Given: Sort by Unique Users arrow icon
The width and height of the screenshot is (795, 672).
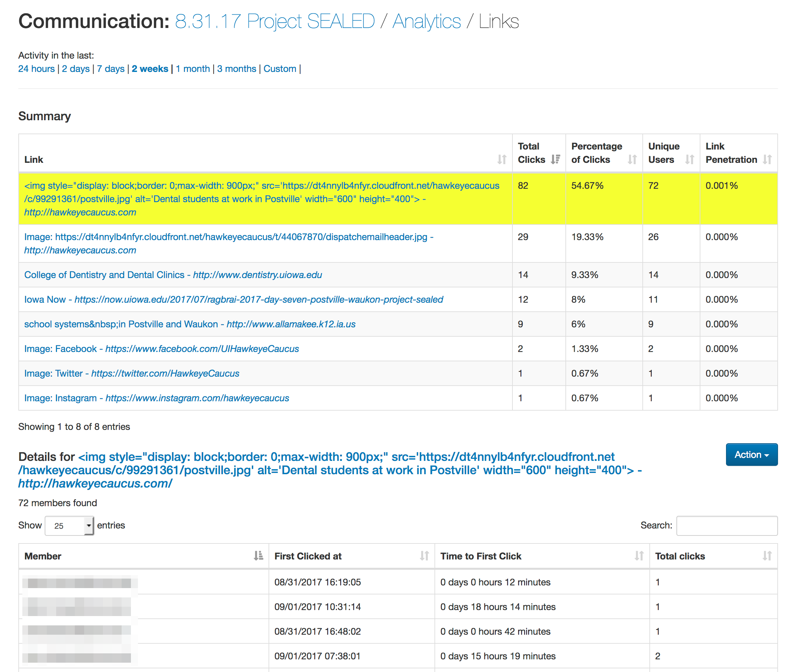Looking at the screenshot, I should 689,159.
